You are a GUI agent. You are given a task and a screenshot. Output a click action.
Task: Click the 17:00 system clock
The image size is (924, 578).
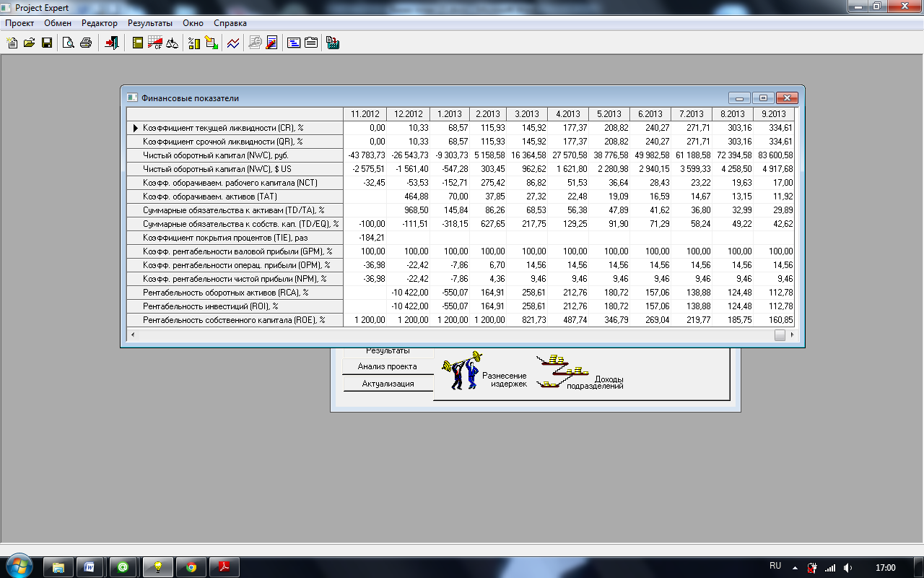coord(885,568)
